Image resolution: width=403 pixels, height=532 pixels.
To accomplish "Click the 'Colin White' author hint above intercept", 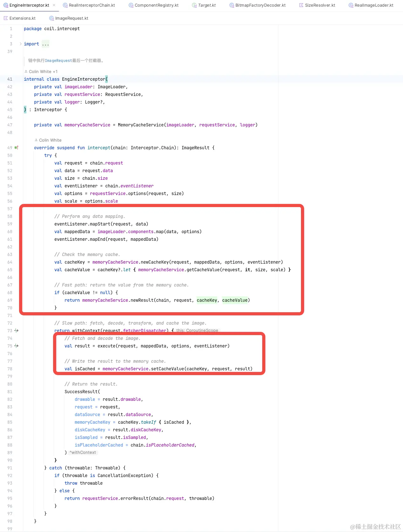I will pos(48,140).
